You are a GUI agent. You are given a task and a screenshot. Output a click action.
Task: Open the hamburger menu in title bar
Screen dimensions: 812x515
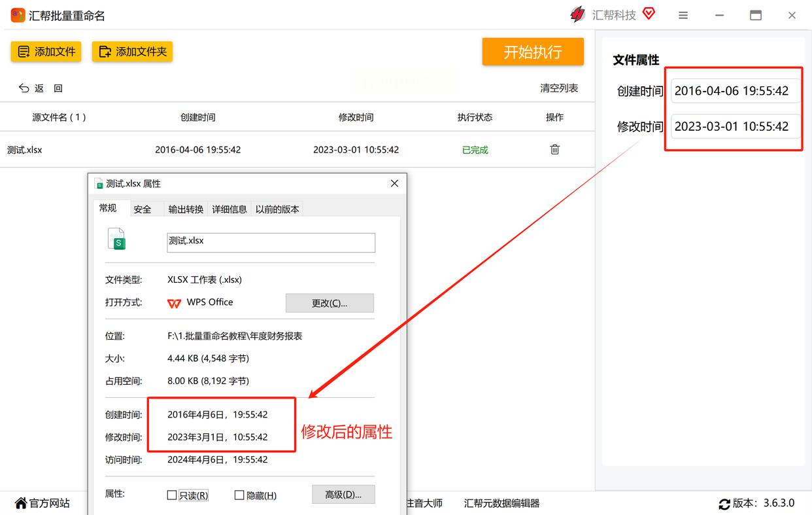click(x=683, y=15)
